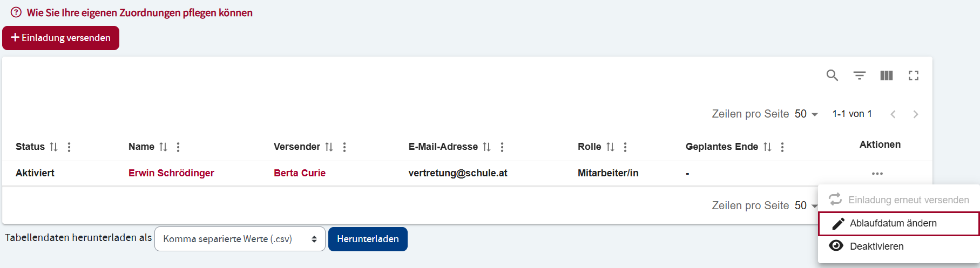Select Einladung erneut versenden menu entry
Image resolution: width=980 pixels, height=268 pixels.
pyautogui.click(x=908, y=200)
